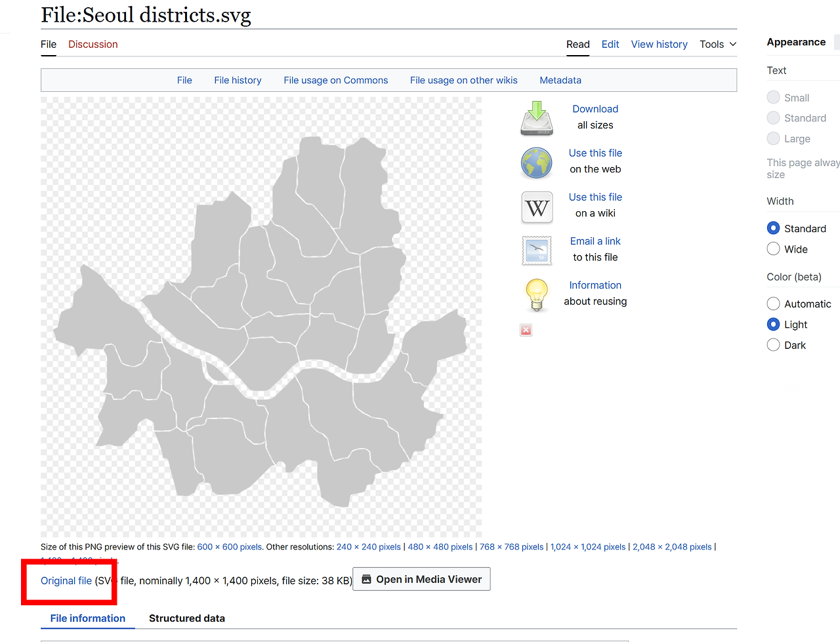Click the small red X icon

pyautogui.click(x=526, y=330)
